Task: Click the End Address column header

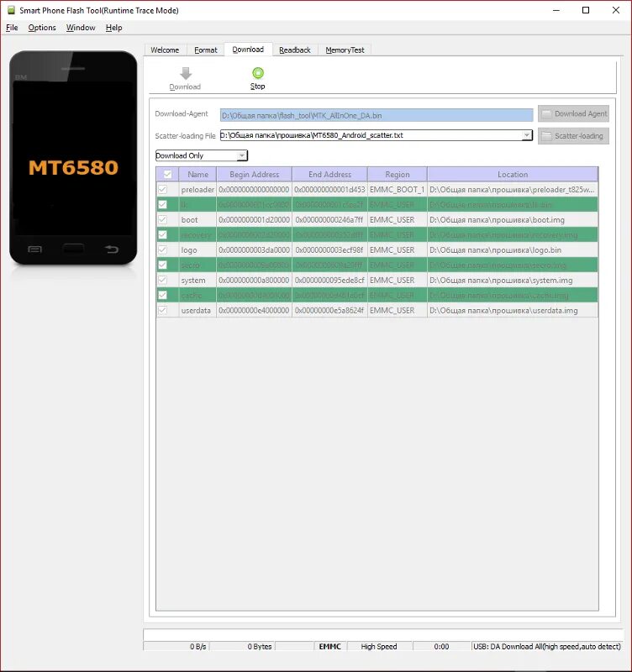Action: (329, 175)
